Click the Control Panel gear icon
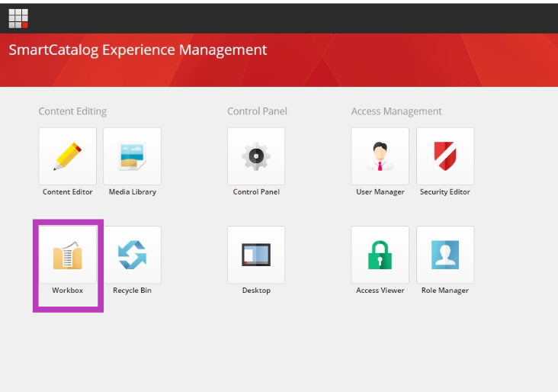558x392 pixels. [256, 156]
